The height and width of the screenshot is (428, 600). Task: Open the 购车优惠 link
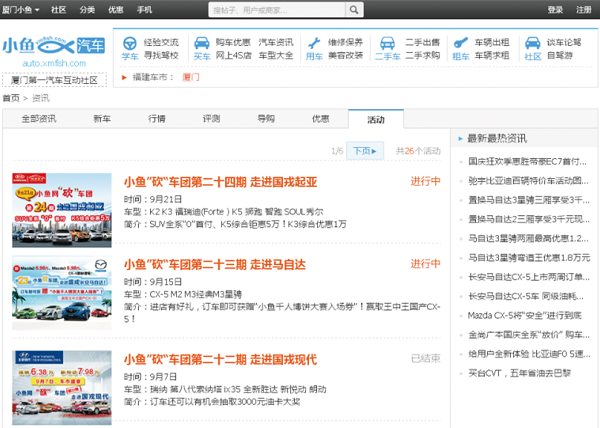pos(233,42)
